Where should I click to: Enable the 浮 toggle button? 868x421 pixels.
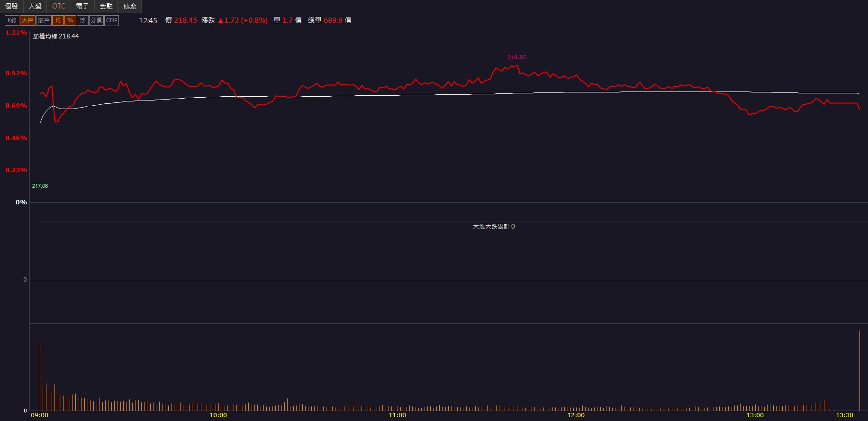pos(82,20)
